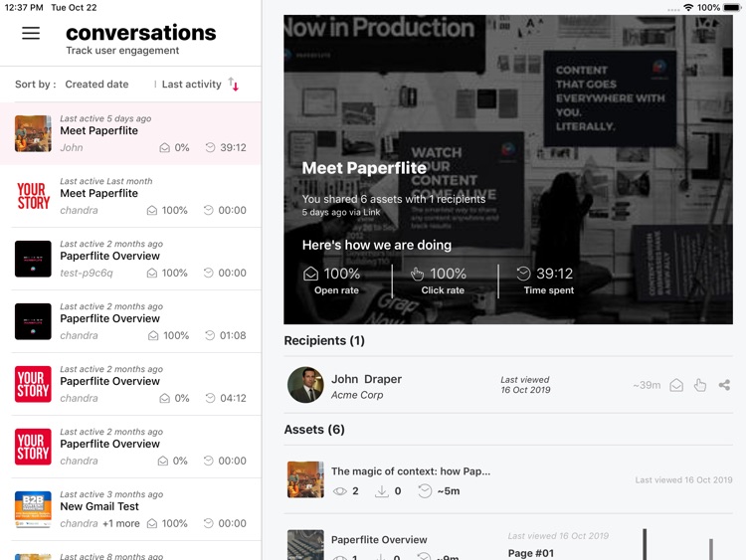Image resolution: width=746 pixels, height=560 pixels.
Task: Click the Page #01 label
Action: [531, 553]
